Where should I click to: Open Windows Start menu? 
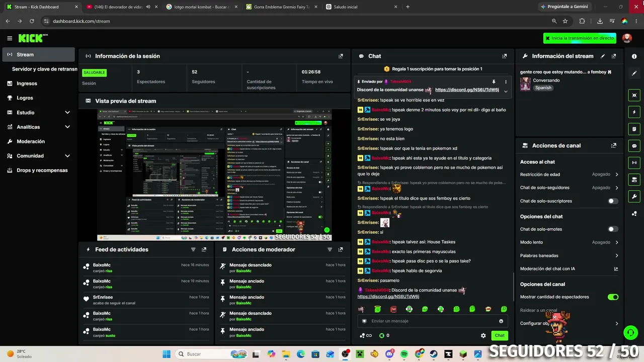click(167, 354)
